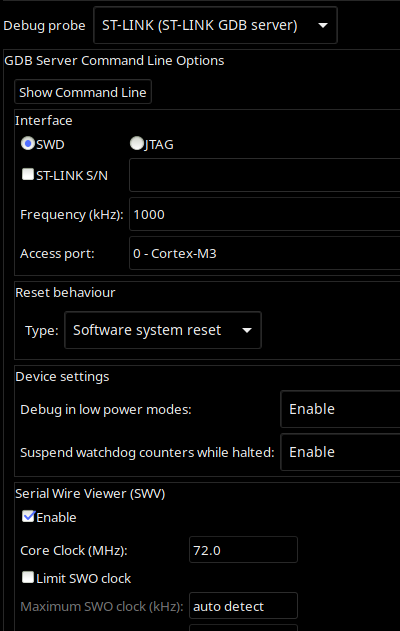Select the SWD interface radio button
The image size is (400, 631).
27,143
